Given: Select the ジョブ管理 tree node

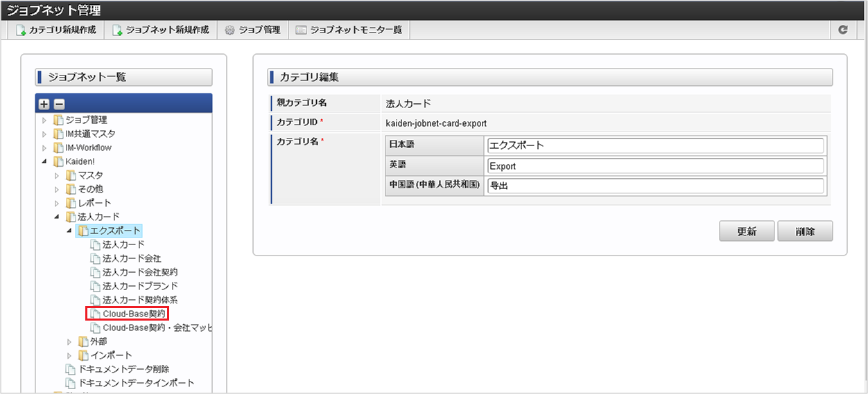Looking at the screenshot, I should tap(86, 120).
